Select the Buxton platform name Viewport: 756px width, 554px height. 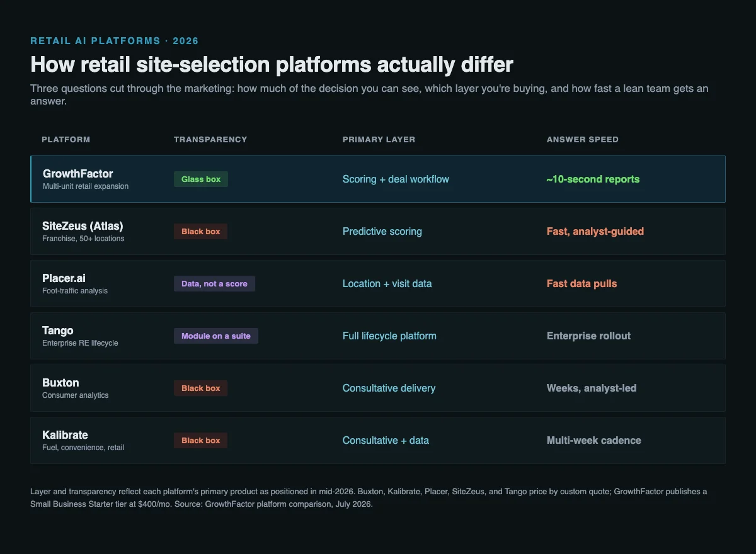[x=60, y=383]
